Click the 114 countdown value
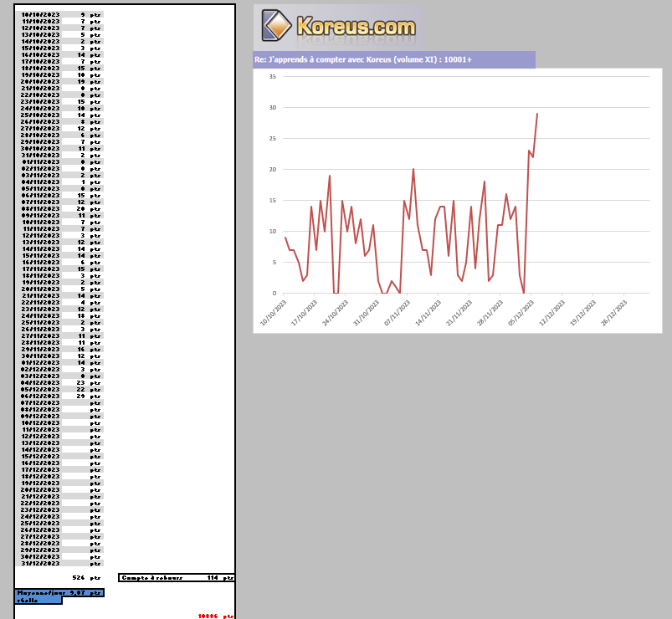 (x=212, y=577)
